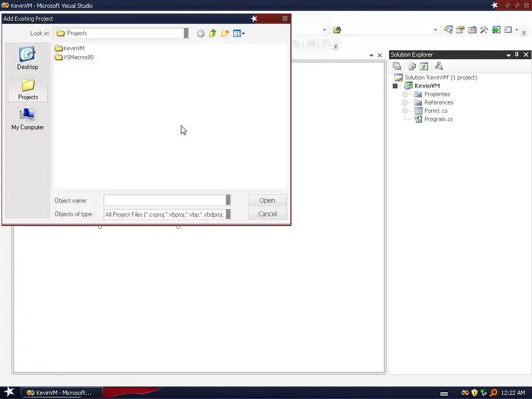Create a new folder in the dialog
Image resolution: width=532 pixels, height=399 pixels.
(x=224, y=33)
